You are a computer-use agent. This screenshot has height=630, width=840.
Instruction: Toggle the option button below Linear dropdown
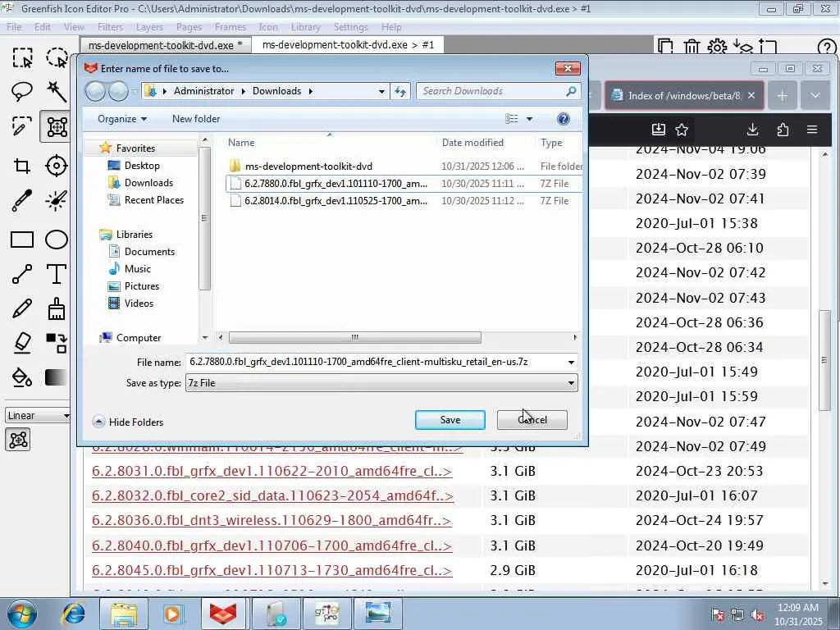click(x=18, y=440)
